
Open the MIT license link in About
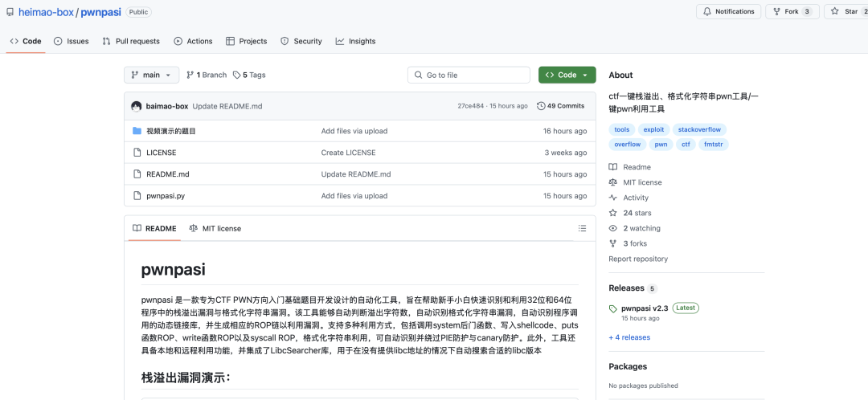pyautogui.click(x=636, y=182)
